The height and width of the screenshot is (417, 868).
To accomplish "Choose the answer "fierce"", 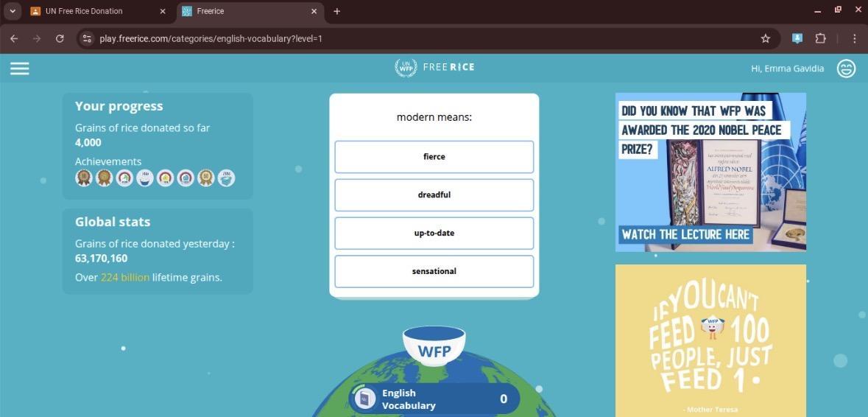I will [434, 157].
